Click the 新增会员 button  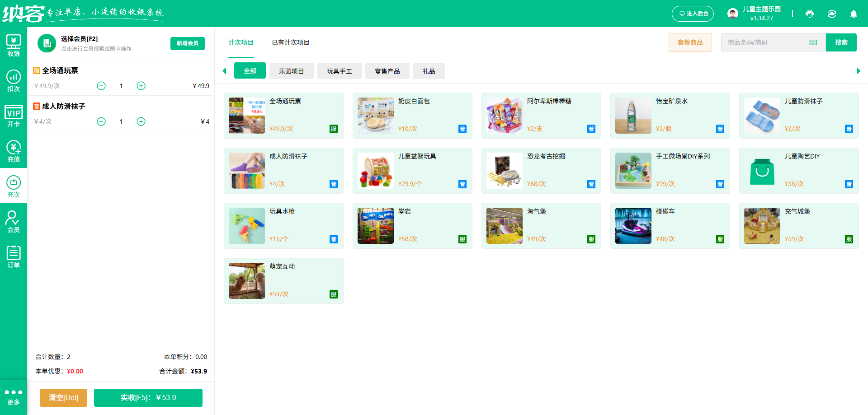(x=187, y=43)
